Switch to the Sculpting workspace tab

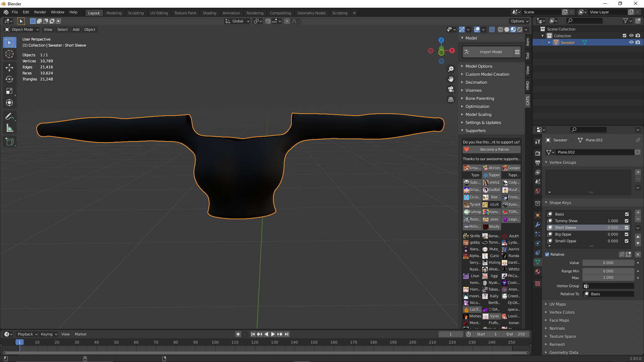click(136, 13)
